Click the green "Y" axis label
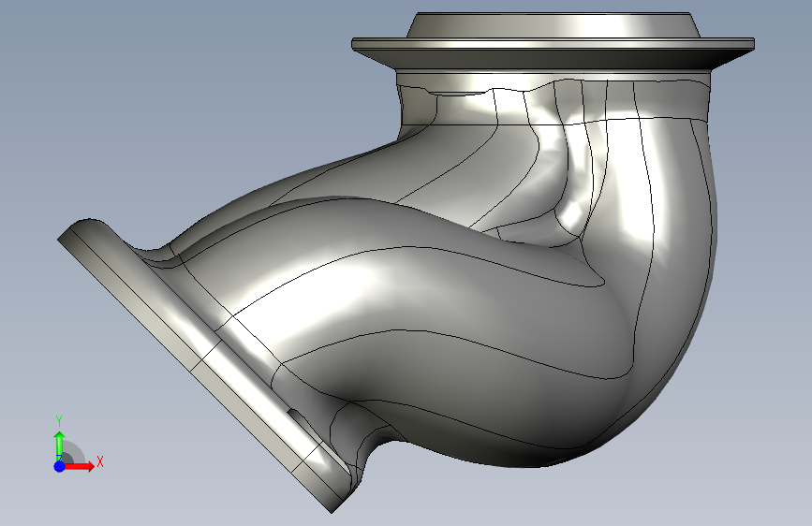Screen dimensions: 812x526 (x=59, y=421)
